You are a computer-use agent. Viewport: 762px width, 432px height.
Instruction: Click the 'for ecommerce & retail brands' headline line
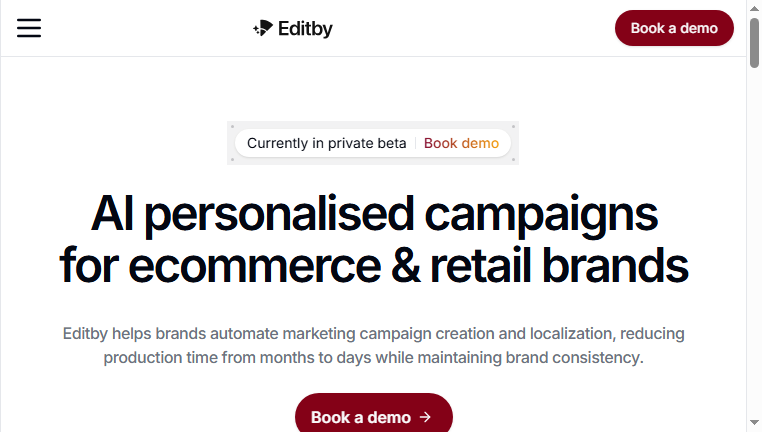tap(374, 266)
